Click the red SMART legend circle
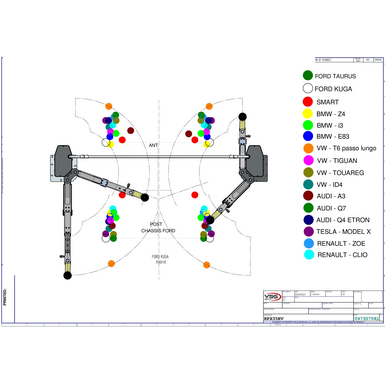Viewport: 385px width, 385px height. click(x=308, y=102)
